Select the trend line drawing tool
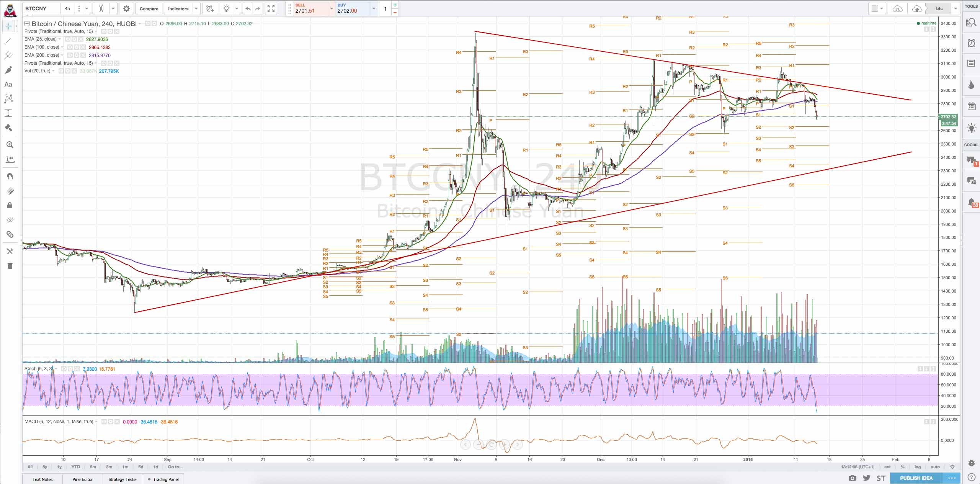The height and width of the screenshot is (484, 980). click(8, 41)
